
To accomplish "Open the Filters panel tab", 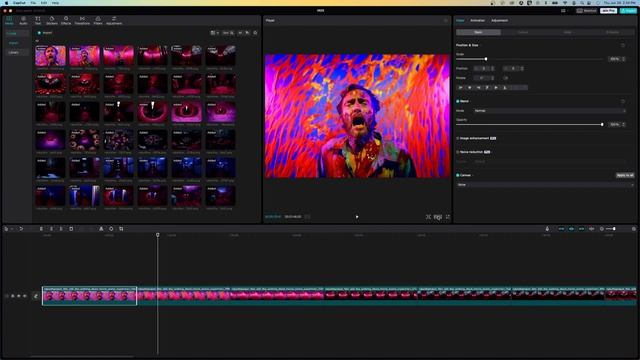I will click(98, 20).
